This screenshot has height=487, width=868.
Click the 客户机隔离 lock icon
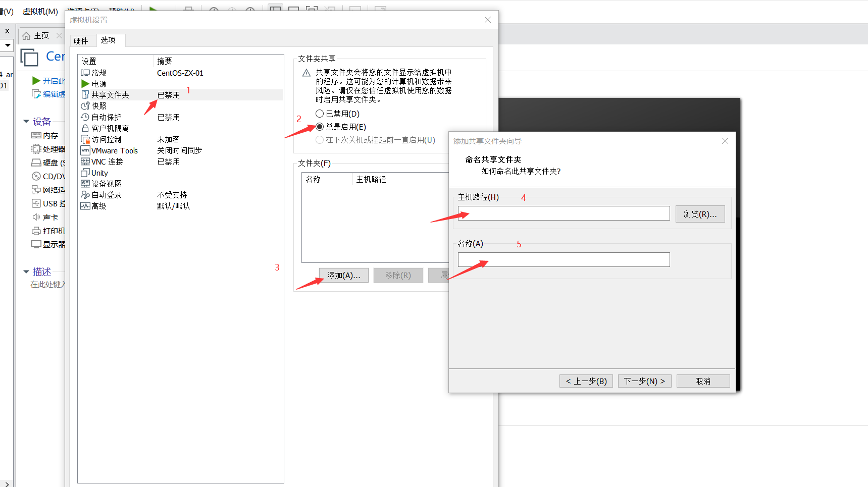pos(85,128)
